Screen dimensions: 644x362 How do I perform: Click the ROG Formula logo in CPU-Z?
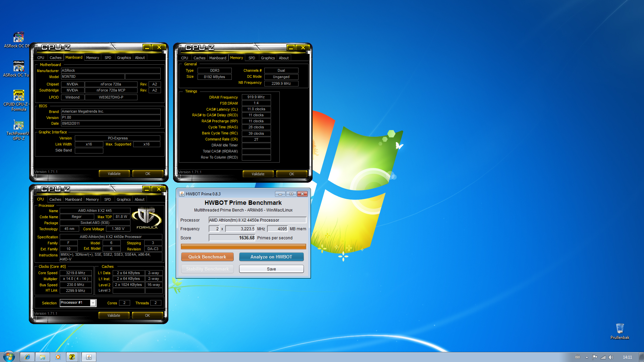(147, 218)
